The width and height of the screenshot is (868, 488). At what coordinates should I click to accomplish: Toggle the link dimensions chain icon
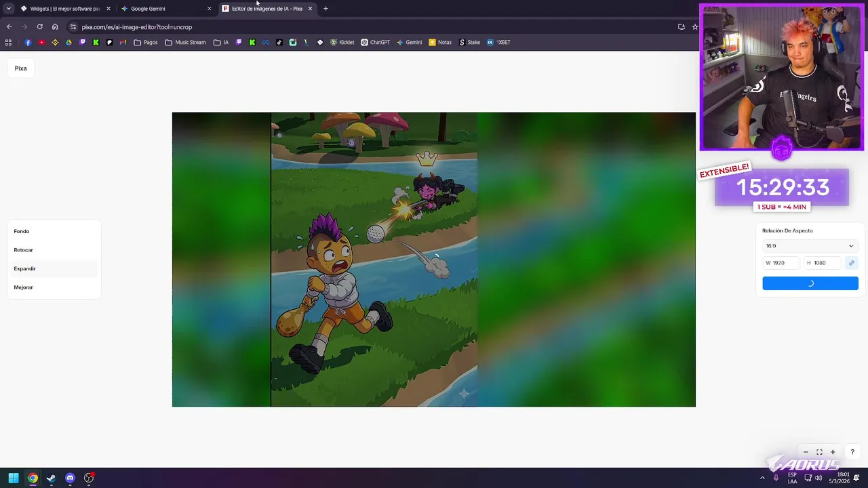(852, 263)
